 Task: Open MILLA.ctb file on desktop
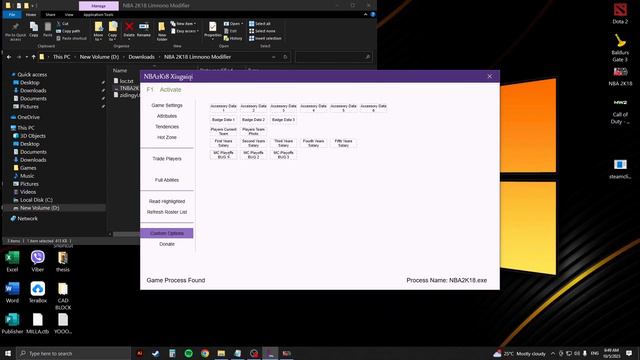(38, 323)
